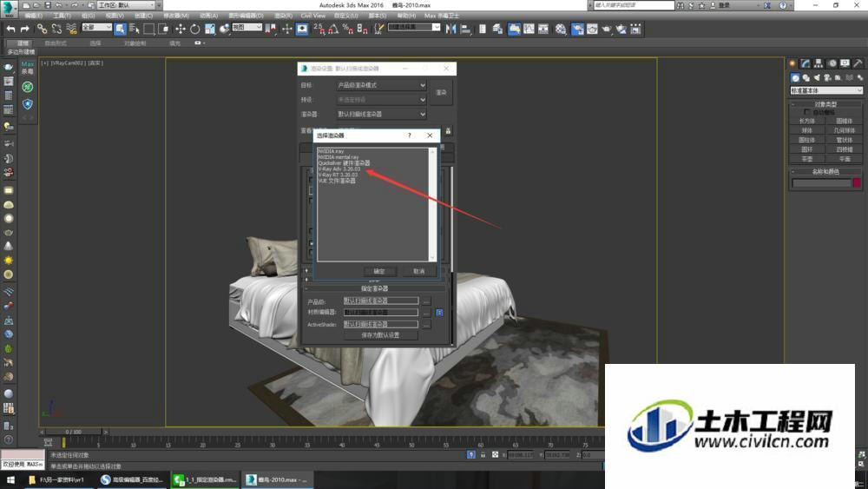
Task: Activate the Select and Scale tool
Action: 210,29
